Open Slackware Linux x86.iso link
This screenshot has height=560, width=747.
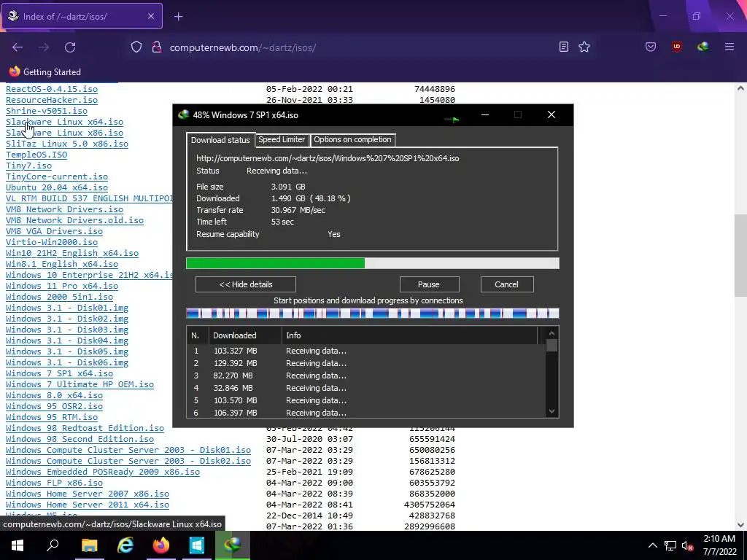[64, 133]
